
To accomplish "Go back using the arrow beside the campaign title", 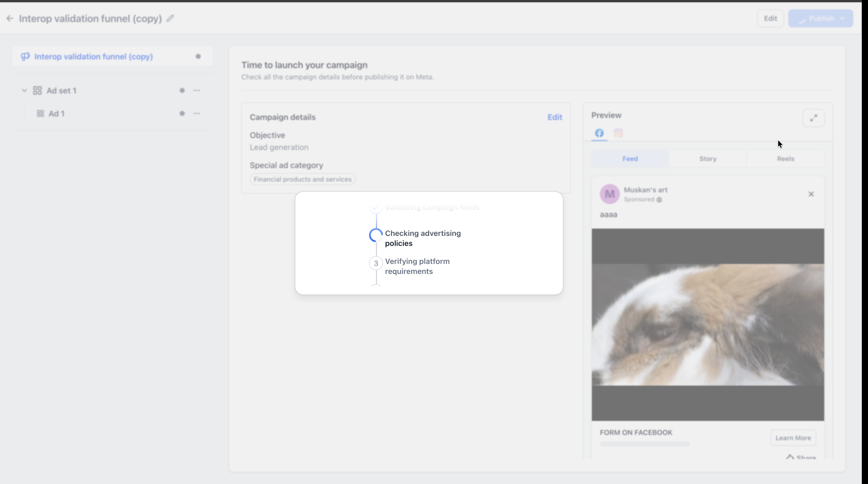I will (10, 18).
